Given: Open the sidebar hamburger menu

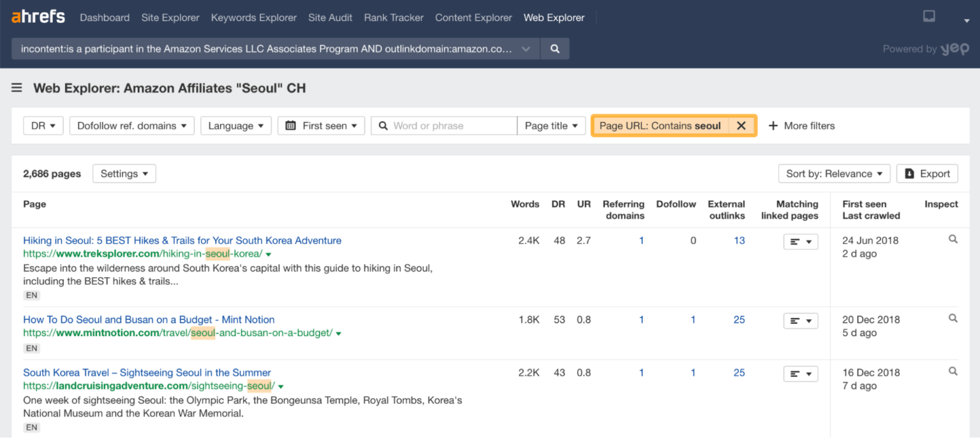Looking at the screenshot, I should (x=17, y=88).
